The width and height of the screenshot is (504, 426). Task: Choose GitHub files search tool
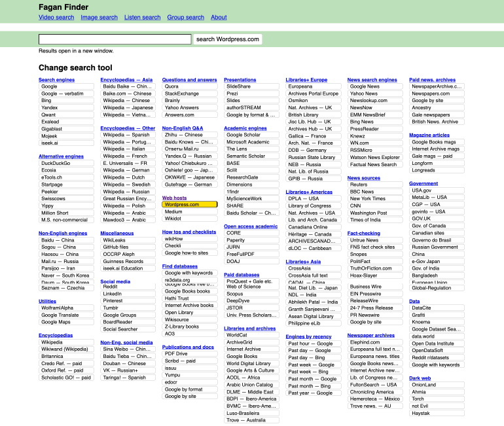pyautogui.click(x=128, y=247)
